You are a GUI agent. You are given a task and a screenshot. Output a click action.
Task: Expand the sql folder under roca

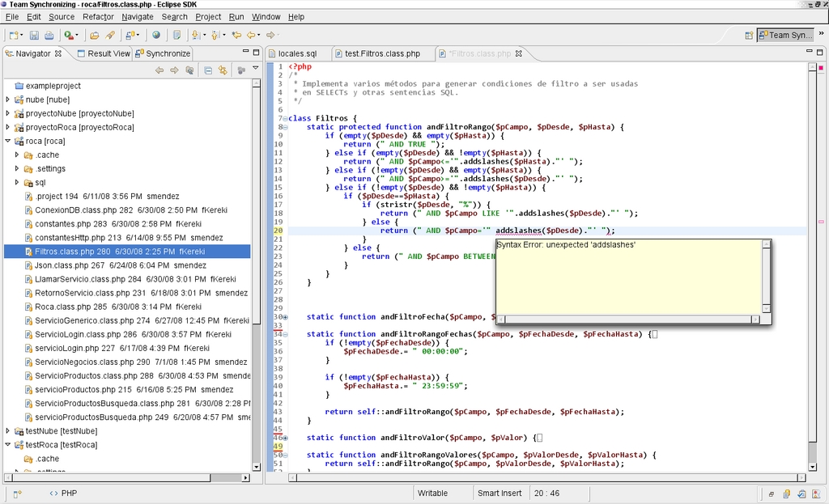(17, 183)
